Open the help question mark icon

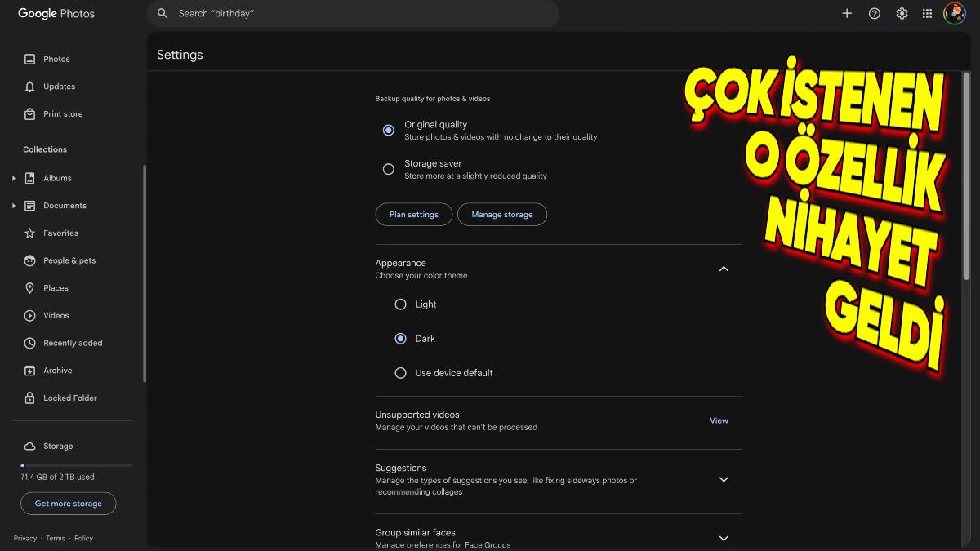tap(875, 13)
